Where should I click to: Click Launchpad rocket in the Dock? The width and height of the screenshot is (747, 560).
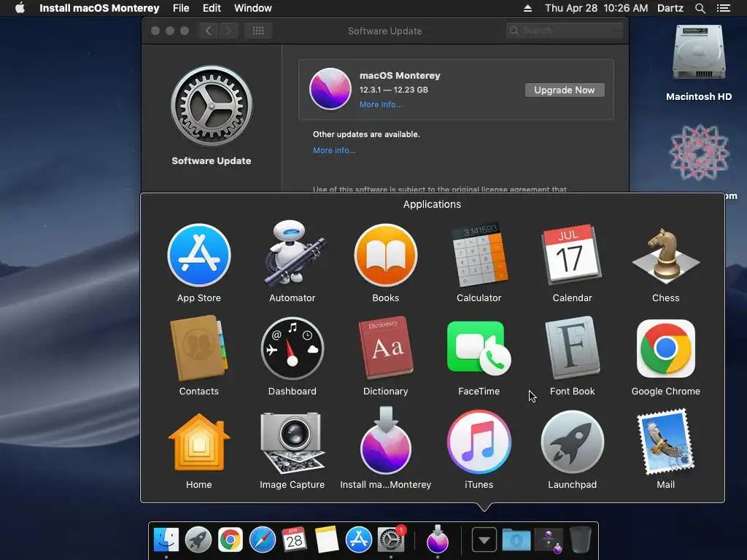[x=198, y=540]
